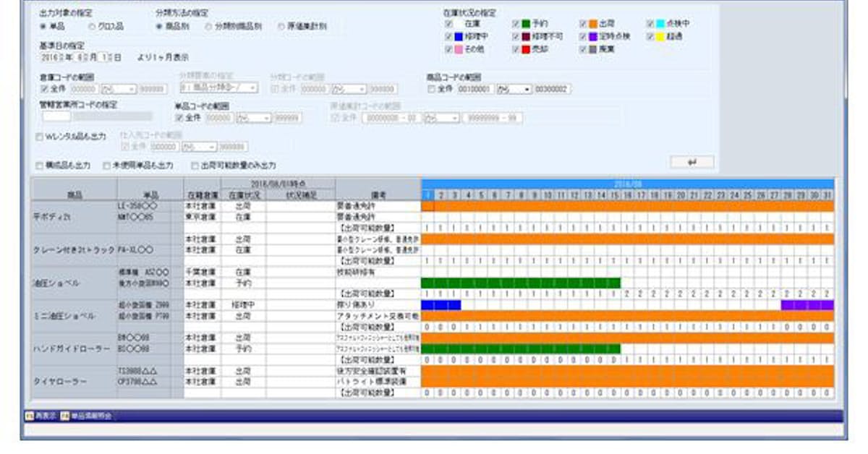Viewport: 868px width, 454px height.
Task: Click the 単品値履照会 function key
Action: tap(85, 416)
